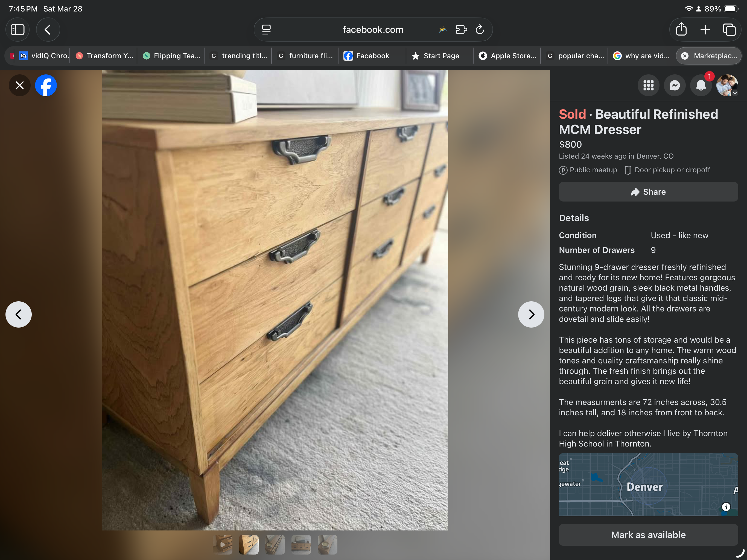Show next listing photo

coord(531,314)
